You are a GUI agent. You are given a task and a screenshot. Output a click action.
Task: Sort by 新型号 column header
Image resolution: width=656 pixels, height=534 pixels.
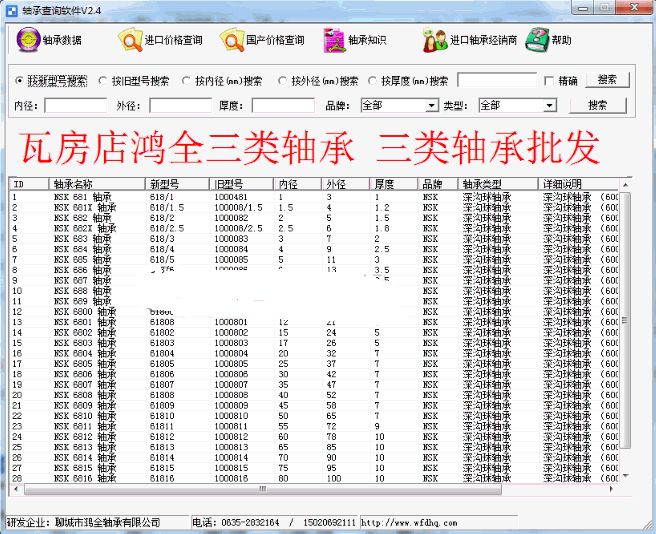pyautogui.click(x=177, y=184)
